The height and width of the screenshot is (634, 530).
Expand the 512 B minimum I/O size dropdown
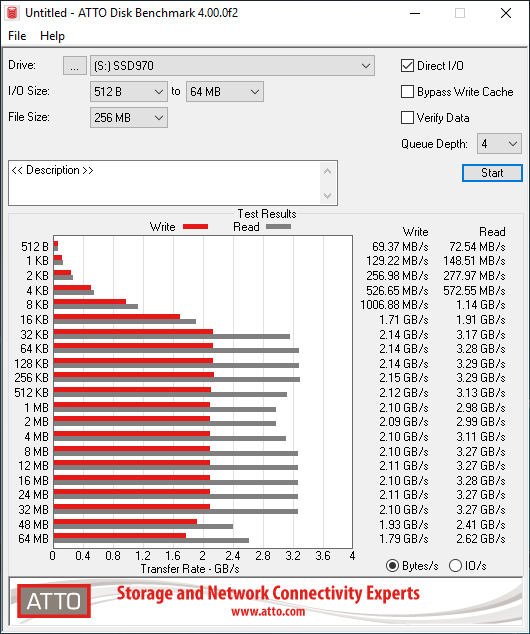[129, 92]
